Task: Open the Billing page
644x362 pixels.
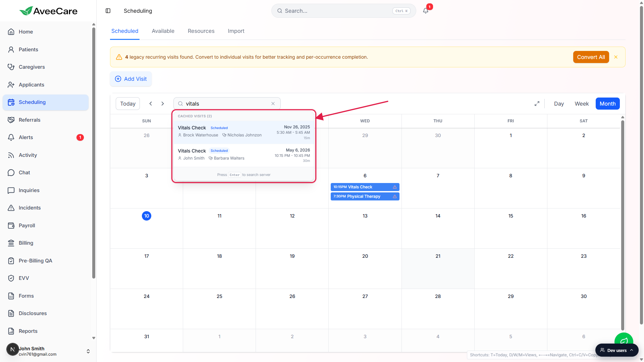Action: [46, 243]
